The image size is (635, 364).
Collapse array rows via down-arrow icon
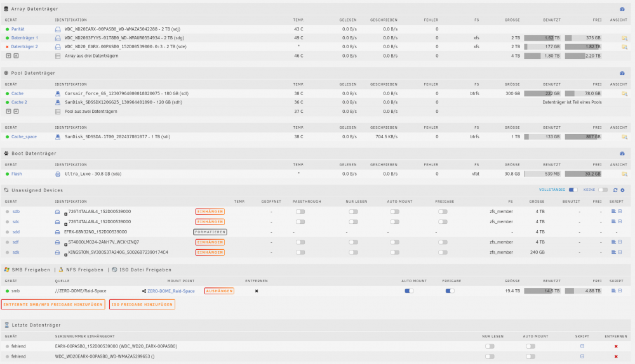coord(8,56)
